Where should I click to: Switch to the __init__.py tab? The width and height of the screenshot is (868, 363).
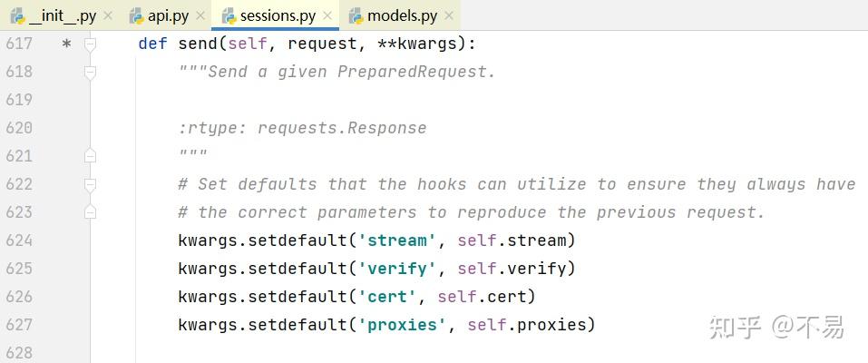coord(63,15)
